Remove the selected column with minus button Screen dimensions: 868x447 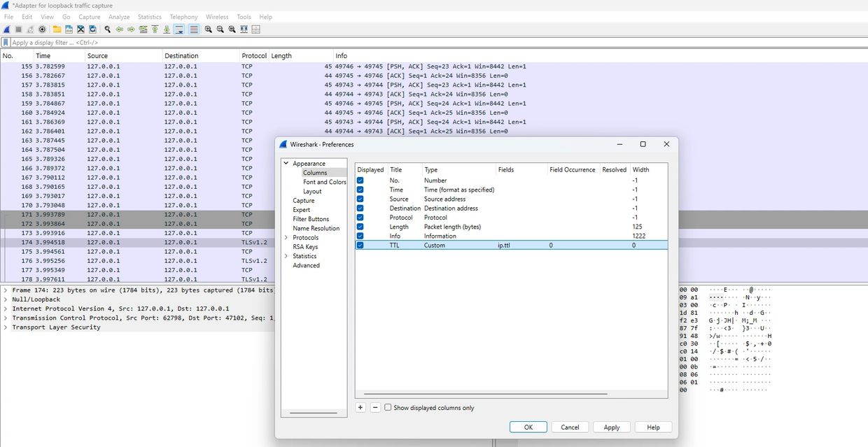click(x=375, y=408)
